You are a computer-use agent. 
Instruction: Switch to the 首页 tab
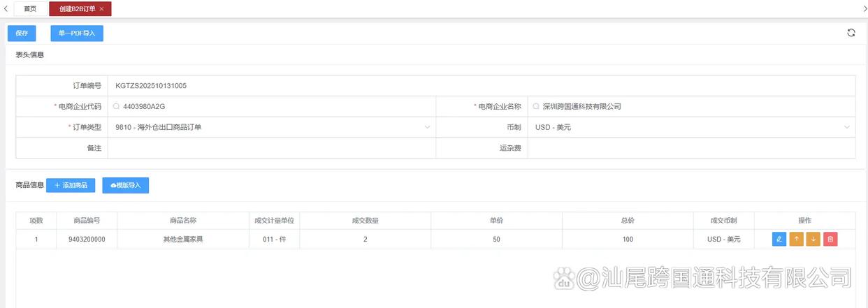click(30, 9)
